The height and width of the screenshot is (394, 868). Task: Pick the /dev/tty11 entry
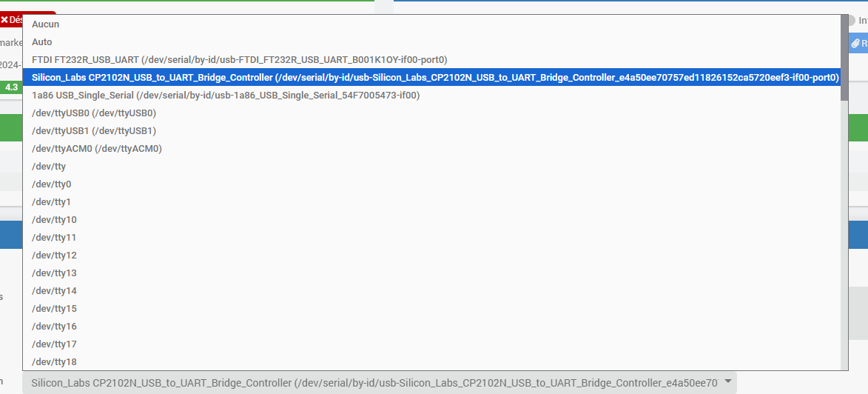tap(431, 237)
